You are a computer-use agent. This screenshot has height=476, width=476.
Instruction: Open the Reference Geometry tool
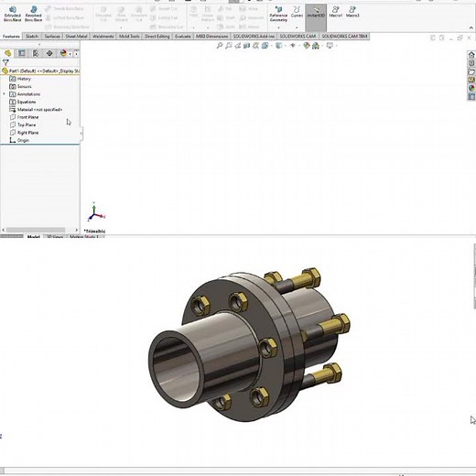coord(278,14)
